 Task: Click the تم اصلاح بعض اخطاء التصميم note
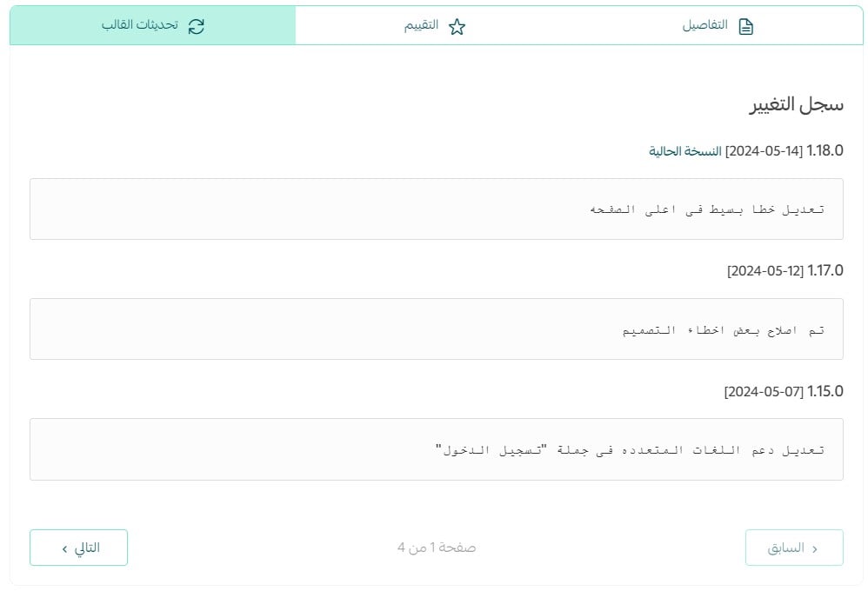724,329
